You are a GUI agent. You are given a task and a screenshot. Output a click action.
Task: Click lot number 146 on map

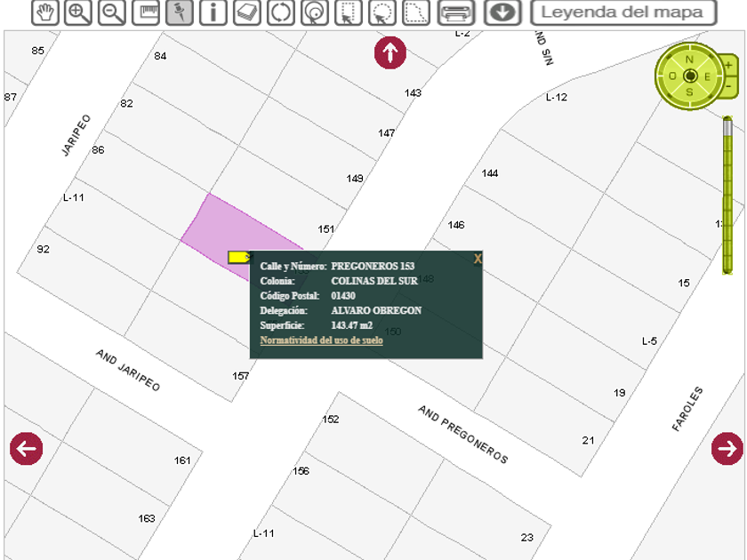(456, 225)
